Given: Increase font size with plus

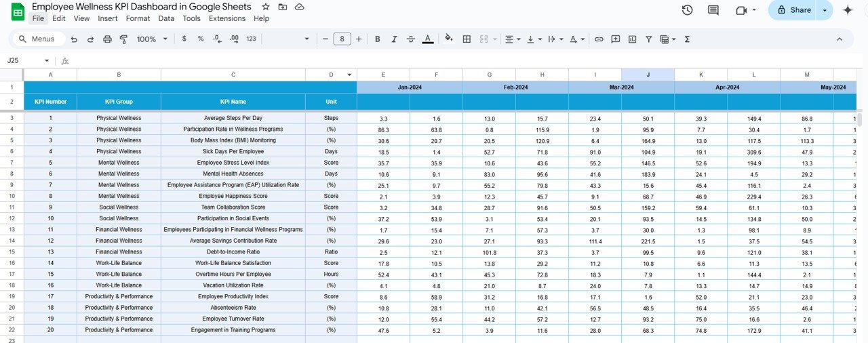Looking at the screenshot, I should click(x=359, y=39).
